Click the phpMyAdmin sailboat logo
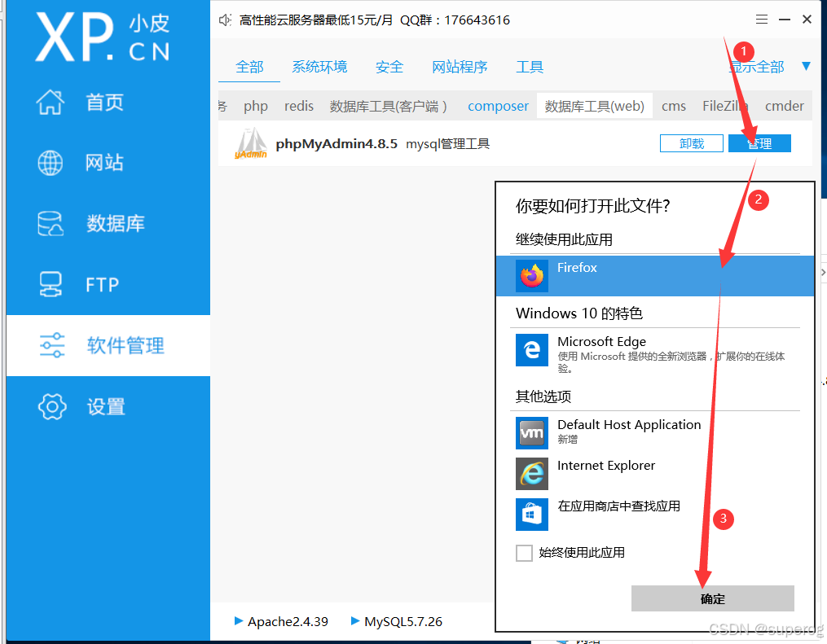The width and height of the screenshot is (827, 644). [251, 142]
